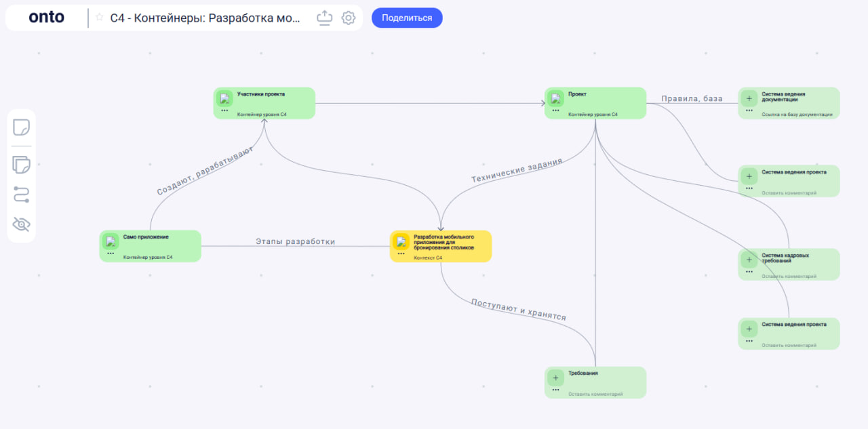The height and width of the screenshot is (429, 868).
Task: Click the diagram title in header
Action: (x=205, y=18)
